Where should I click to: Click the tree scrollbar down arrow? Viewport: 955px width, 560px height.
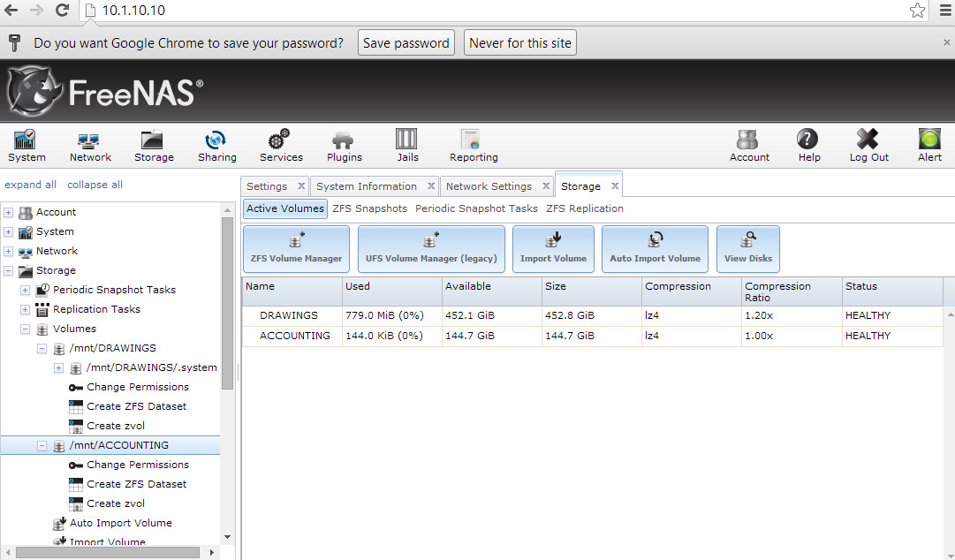coord(227,538)
